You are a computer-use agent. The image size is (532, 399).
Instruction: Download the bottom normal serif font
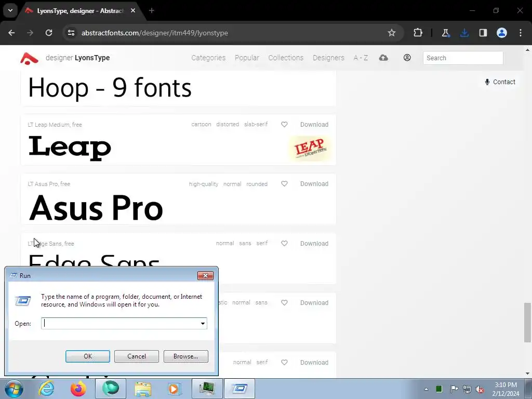pos(314,362)
